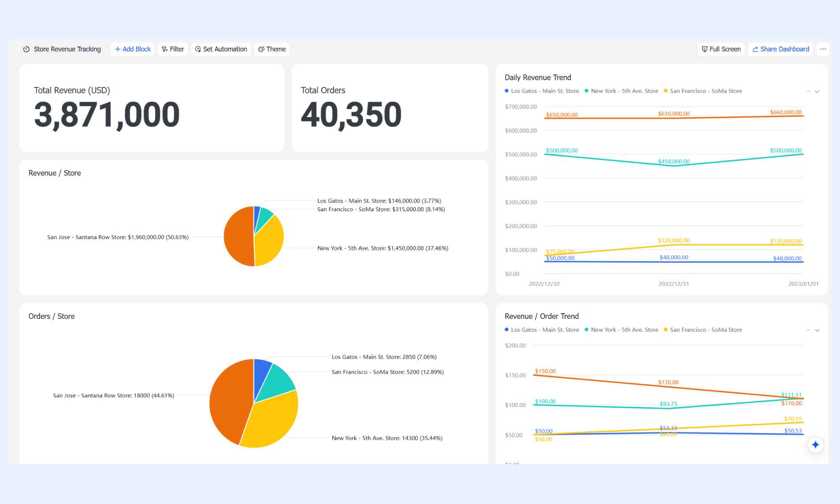Go to previous legend page in Revenue / Order Trend

(x=808, y=330)
